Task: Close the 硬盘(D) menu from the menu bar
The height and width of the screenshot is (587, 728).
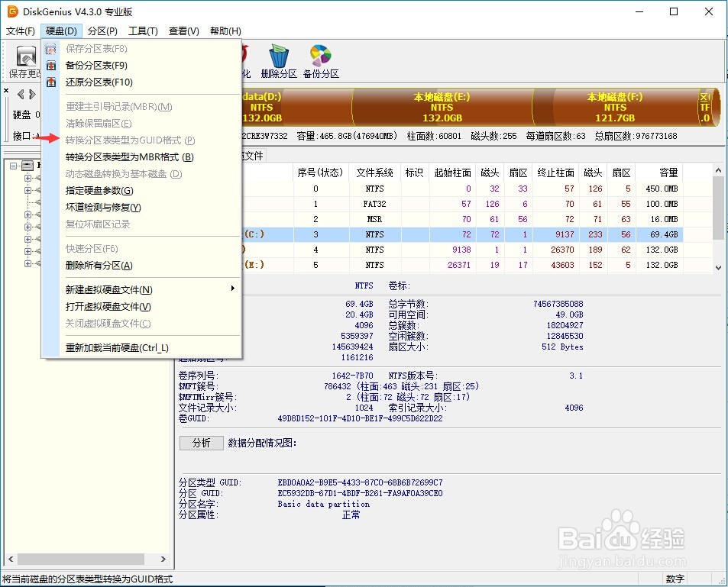Action: pyautogui.click(x=61, y=31)
